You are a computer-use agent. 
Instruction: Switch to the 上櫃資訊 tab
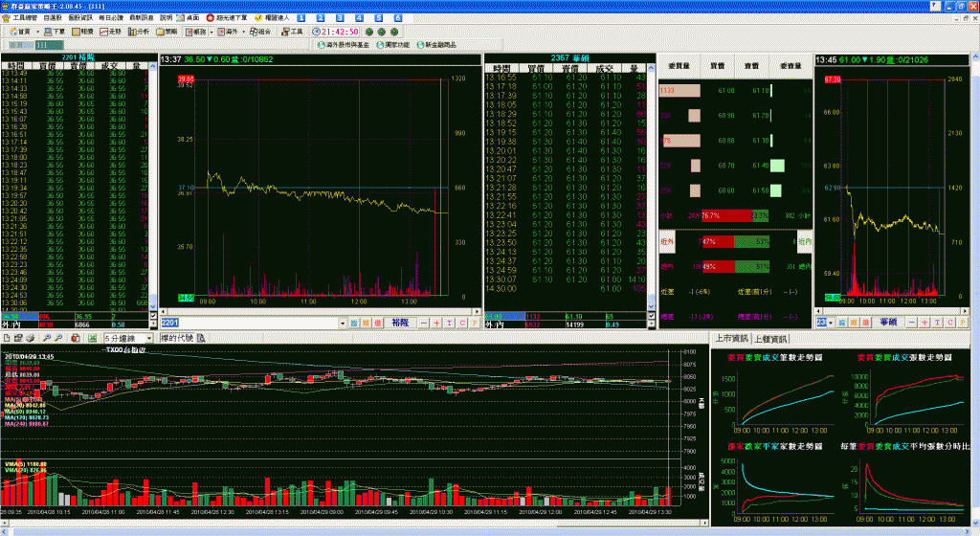(x=770, y=339)
